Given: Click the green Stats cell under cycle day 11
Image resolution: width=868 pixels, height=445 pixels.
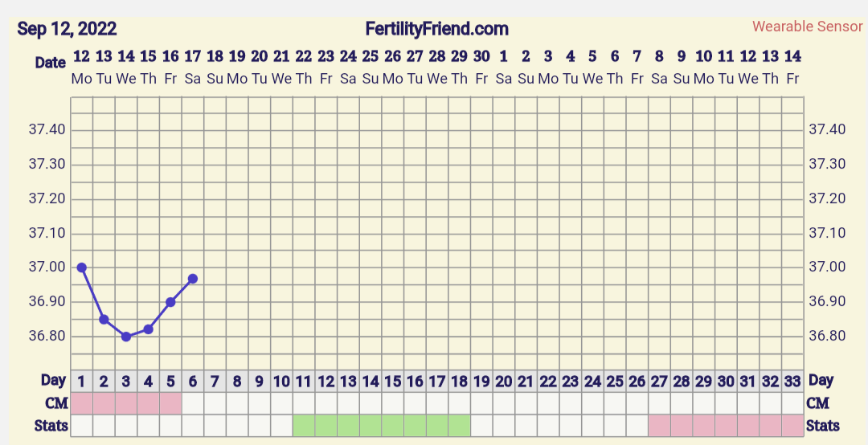Looking at the screenshot, I should [x=304, y=425].
